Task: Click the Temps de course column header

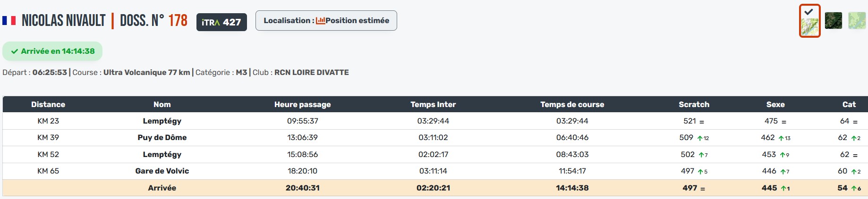Action: (x=572, y=105)
